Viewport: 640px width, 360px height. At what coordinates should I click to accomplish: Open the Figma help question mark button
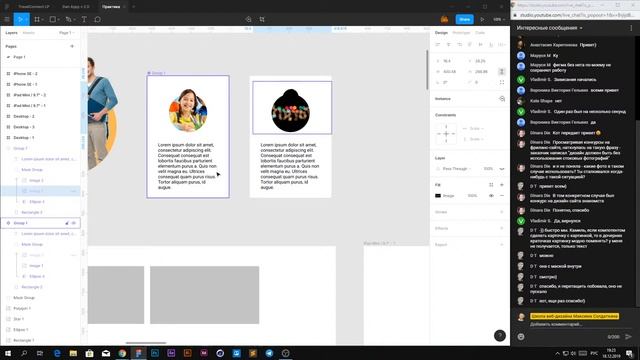tap(500, 336)
